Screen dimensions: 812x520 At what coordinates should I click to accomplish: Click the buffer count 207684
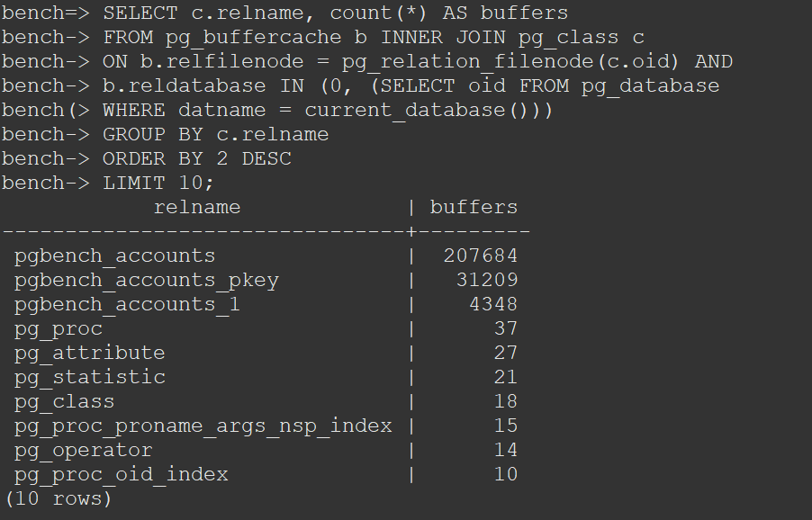click(481, 256)
